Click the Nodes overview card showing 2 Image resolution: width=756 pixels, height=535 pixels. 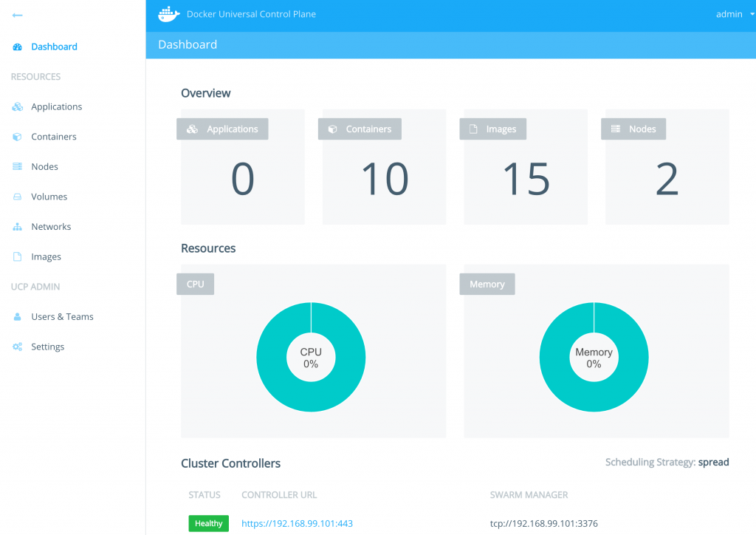click(x=667, y=178)
